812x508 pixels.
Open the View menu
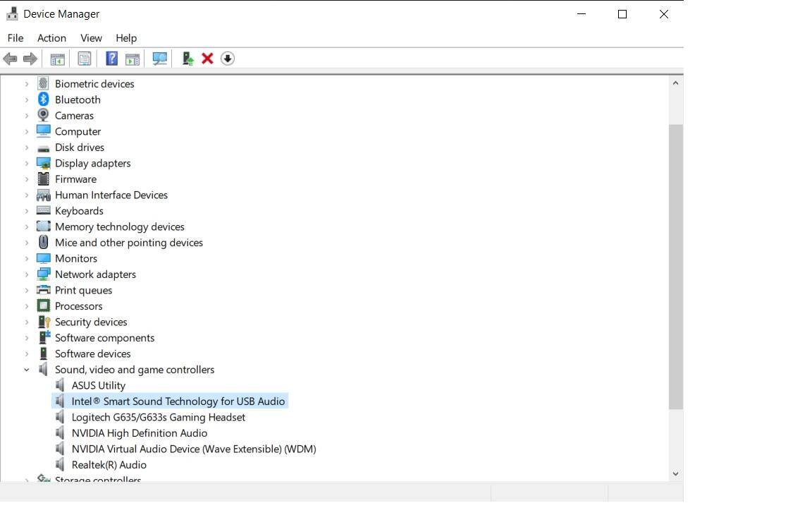coord(91,38)
